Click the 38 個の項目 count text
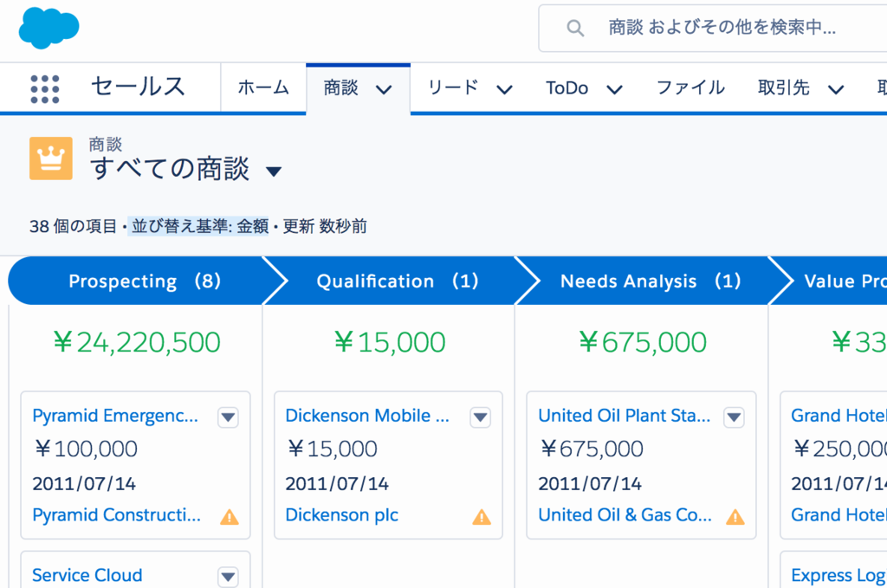The image size is (887, 588). (73, 227)
